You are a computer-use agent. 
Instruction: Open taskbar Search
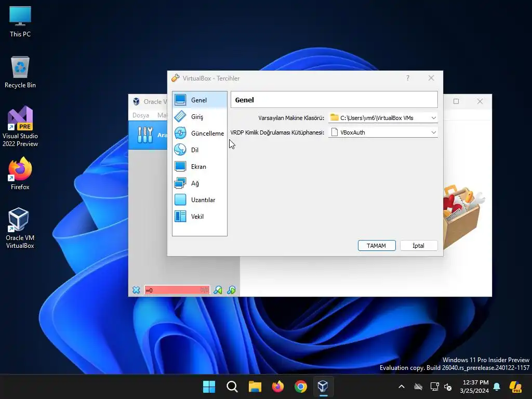pyautogui.click(x=232, y=387)
